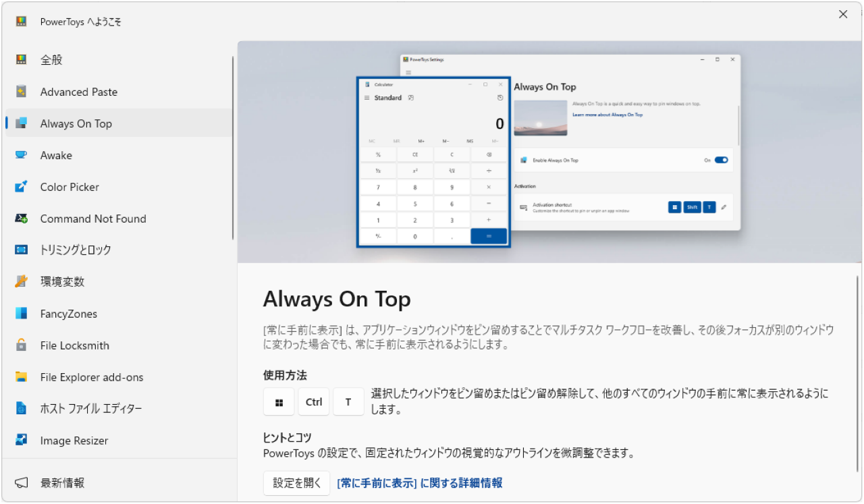Open Command Not Found page
Viewport: 864px width, 504px height.
pos(119,218)
